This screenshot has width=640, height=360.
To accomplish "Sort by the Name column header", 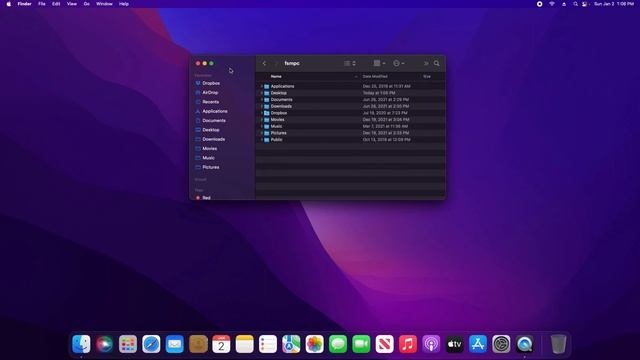I will (x=276, y=76).
